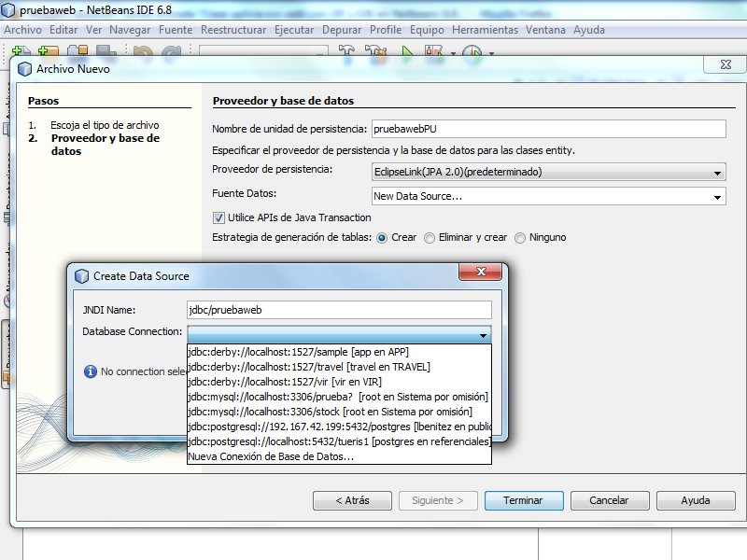The width and height of the screenshot is (747, 560).
Task: Open the Ventana menu
Action: coord(545,30)
